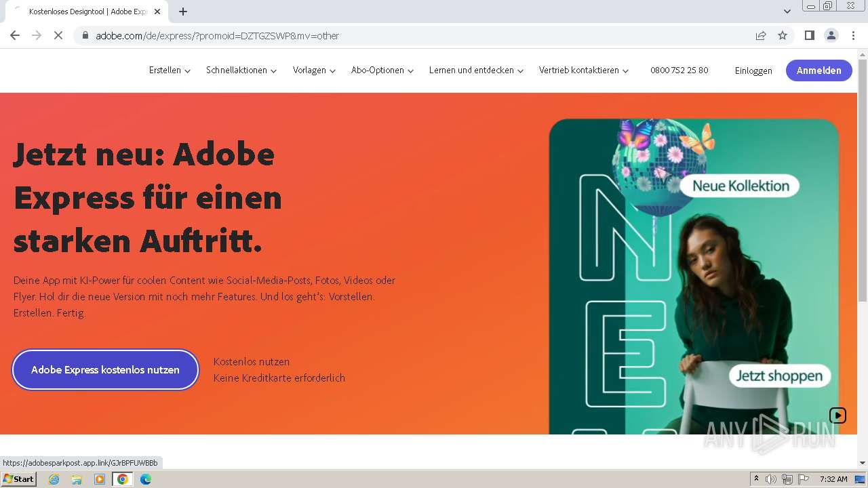
Task: Open the tab search chevron
Action: (787, 12)
